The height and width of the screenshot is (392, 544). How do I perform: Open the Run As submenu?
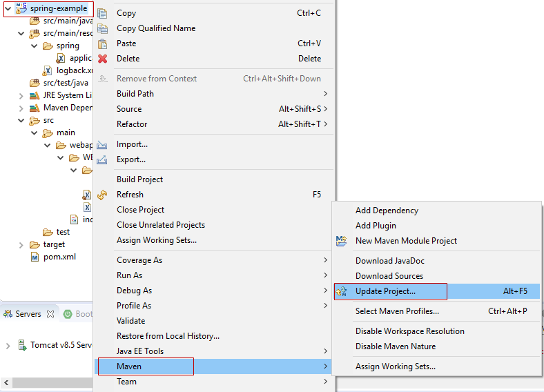(x=213, y=275)
